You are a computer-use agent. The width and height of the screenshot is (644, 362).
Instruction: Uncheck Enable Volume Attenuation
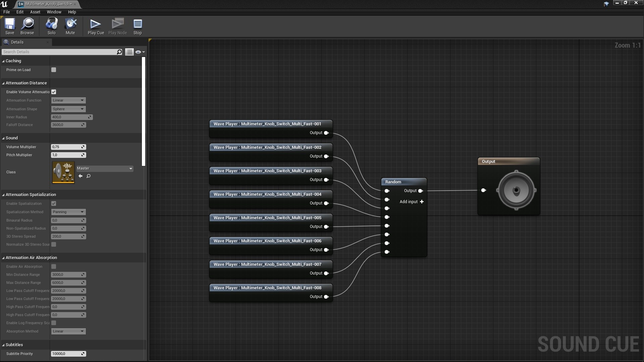point(54,92)
